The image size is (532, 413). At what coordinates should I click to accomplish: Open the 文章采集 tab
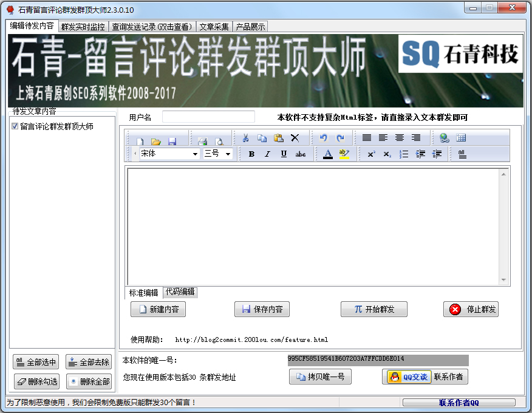tap(214, 27)
